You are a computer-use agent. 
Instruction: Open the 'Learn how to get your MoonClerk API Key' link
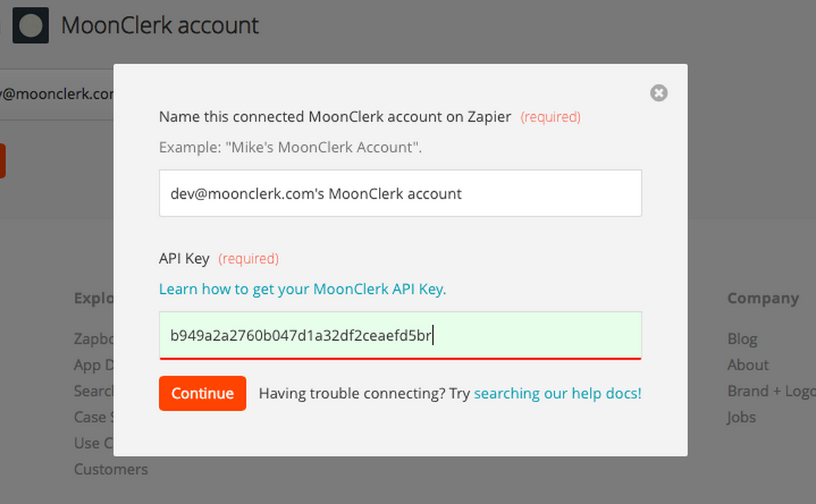[303, 289]
